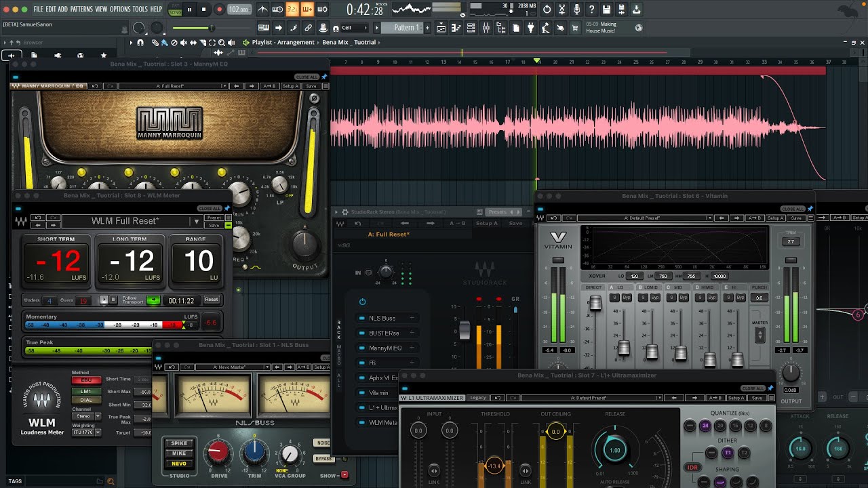Select EBU method in WLM

click(86, 380)
